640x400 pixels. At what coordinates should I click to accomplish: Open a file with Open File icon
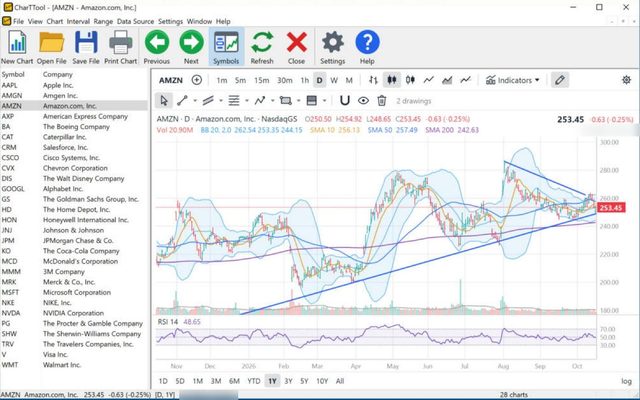51,47
